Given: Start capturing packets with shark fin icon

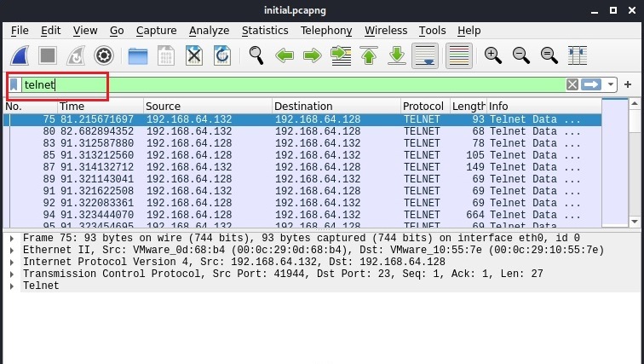Looking at the screenshot, I should tap(20, 55).
